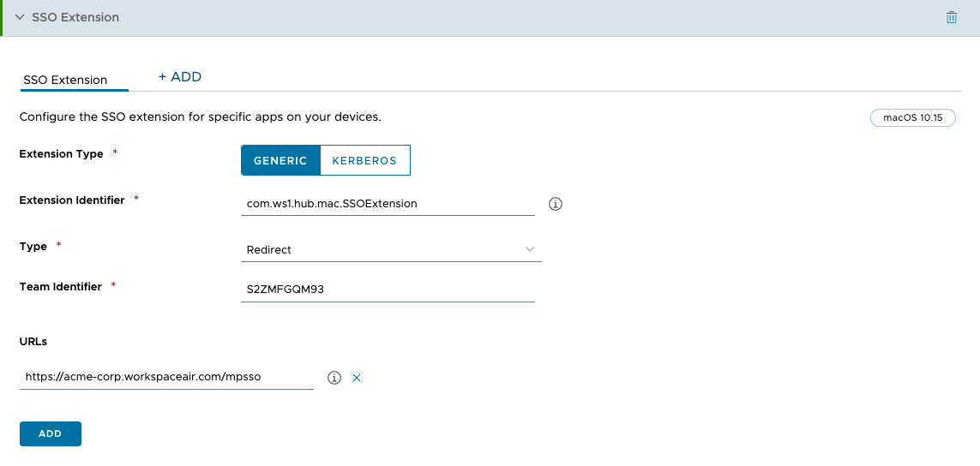Select the GENERIC extension type
Screen dimensions: 980x466
point(280,160)
